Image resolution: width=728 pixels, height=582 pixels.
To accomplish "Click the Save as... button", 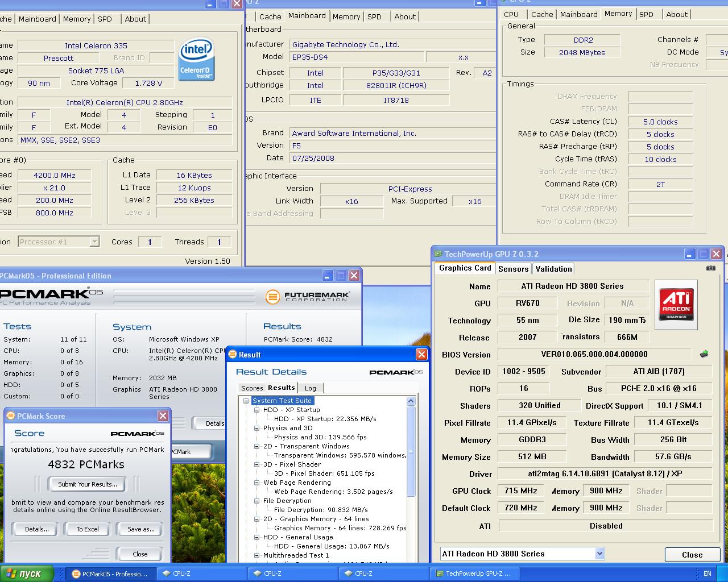I will (x=141, y=529).
